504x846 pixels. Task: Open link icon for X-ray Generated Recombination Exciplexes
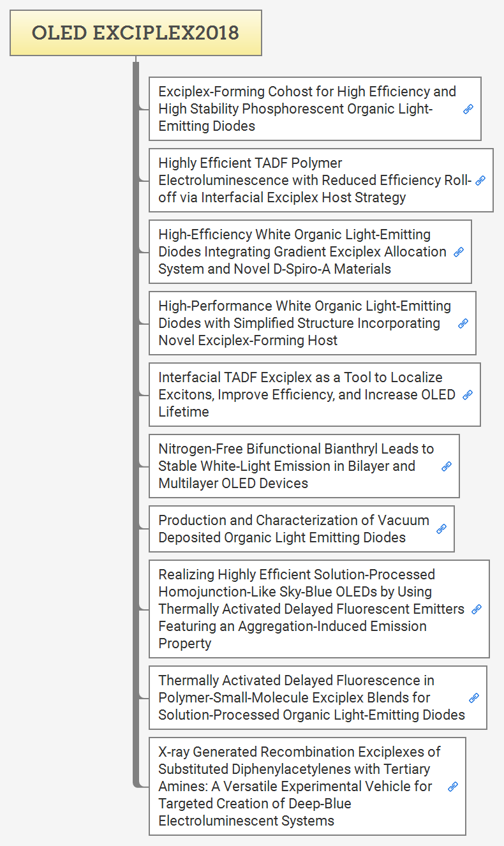pyautogui.click(x=453, y=787)
